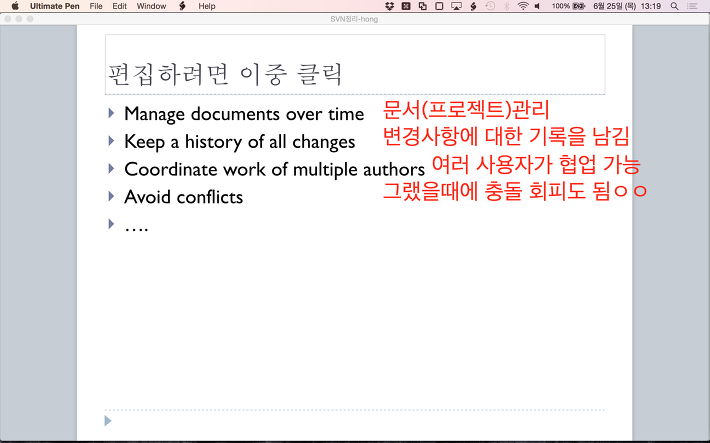710x443 pixels.
Task: Click the text "Keep a history of all changes"
Action: pyautogui.click(x=240, y=142)
